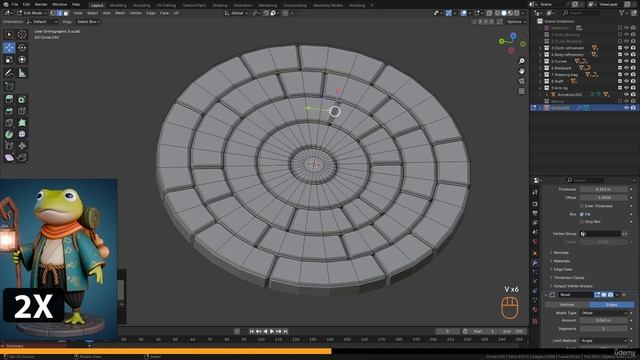Select the Extrude Region tool
This screenshot has height=360, width=640.
click(x=9, y=99)
